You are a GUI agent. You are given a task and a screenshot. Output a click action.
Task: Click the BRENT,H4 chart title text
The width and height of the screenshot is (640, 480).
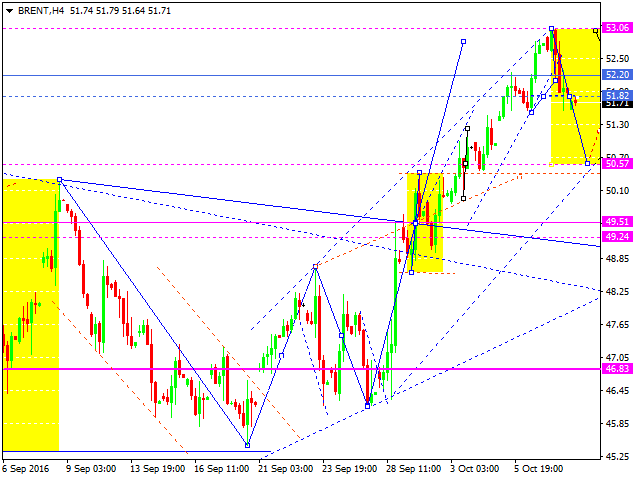[x=41, y=11]
